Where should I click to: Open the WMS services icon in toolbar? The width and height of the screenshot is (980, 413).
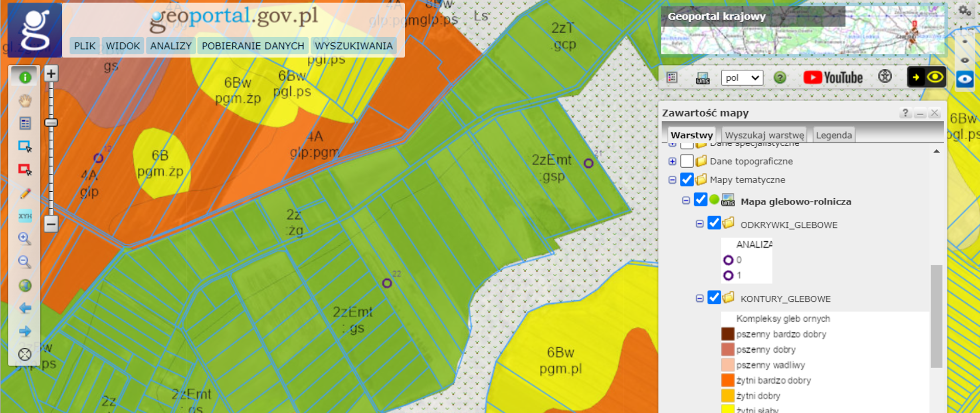pos(702,78)
